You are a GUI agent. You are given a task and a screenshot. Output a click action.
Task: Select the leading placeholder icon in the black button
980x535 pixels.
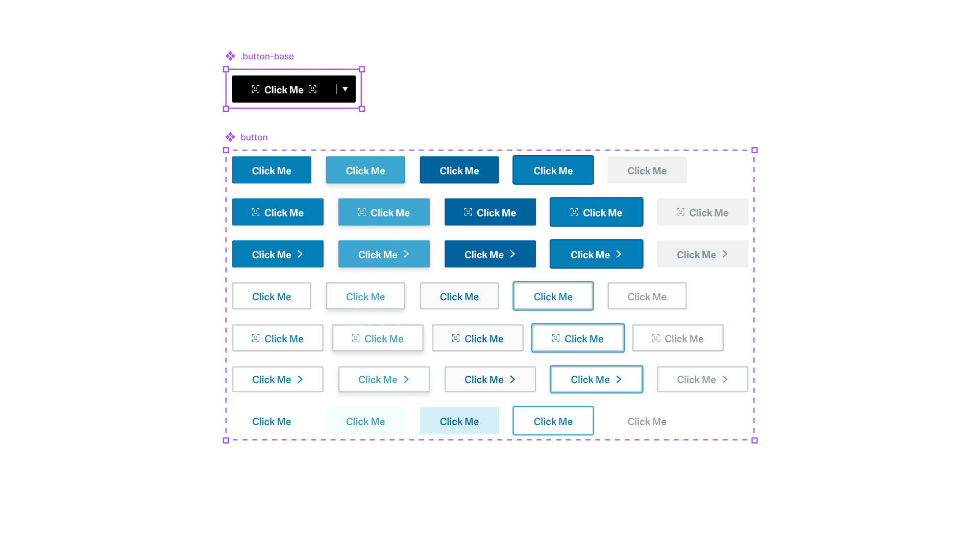click(256, 89)
